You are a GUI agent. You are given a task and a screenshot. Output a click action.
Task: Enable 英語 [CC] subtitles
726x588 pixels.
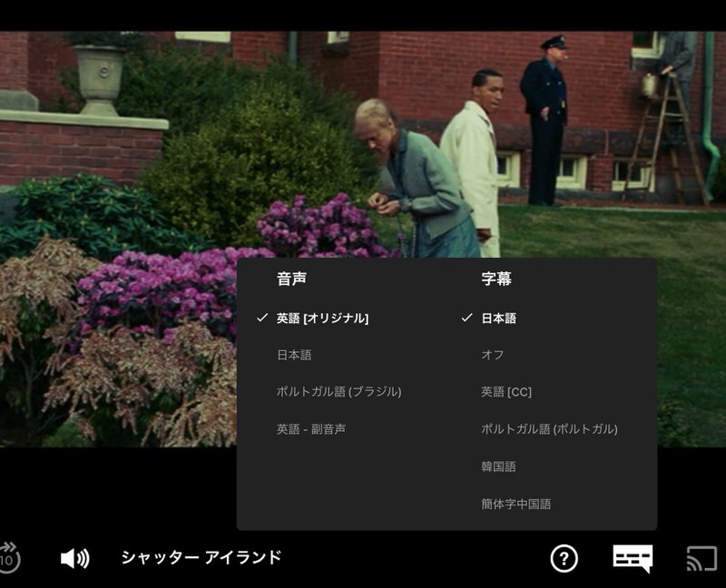point(505,392)
